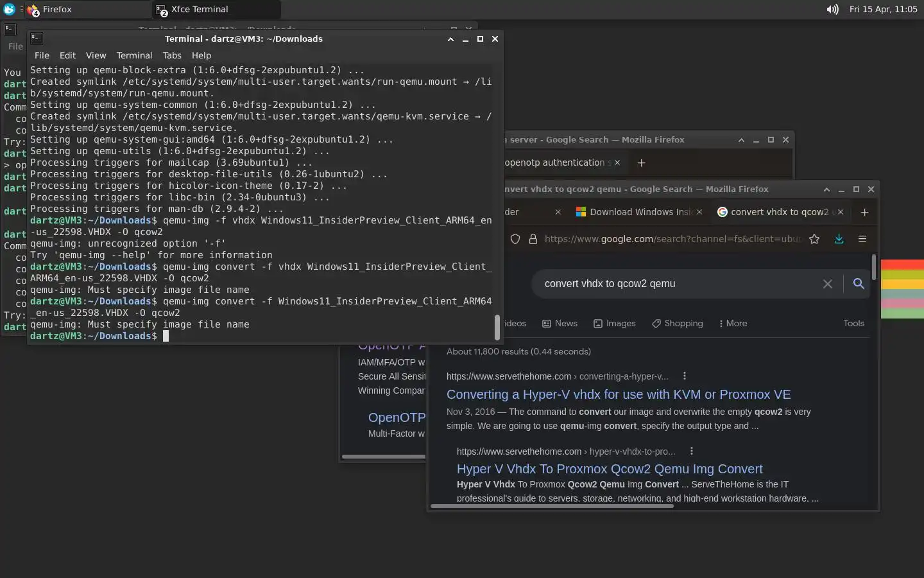
Task: Open the Google search Tools option
Action: tap(853, 323)
